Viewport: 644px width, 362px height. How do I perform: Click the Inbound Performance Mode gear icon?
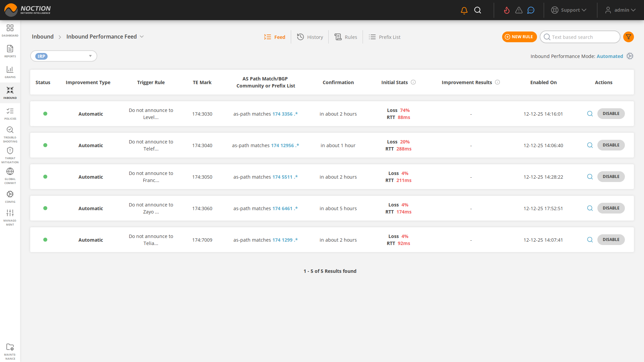coord(630,56)
